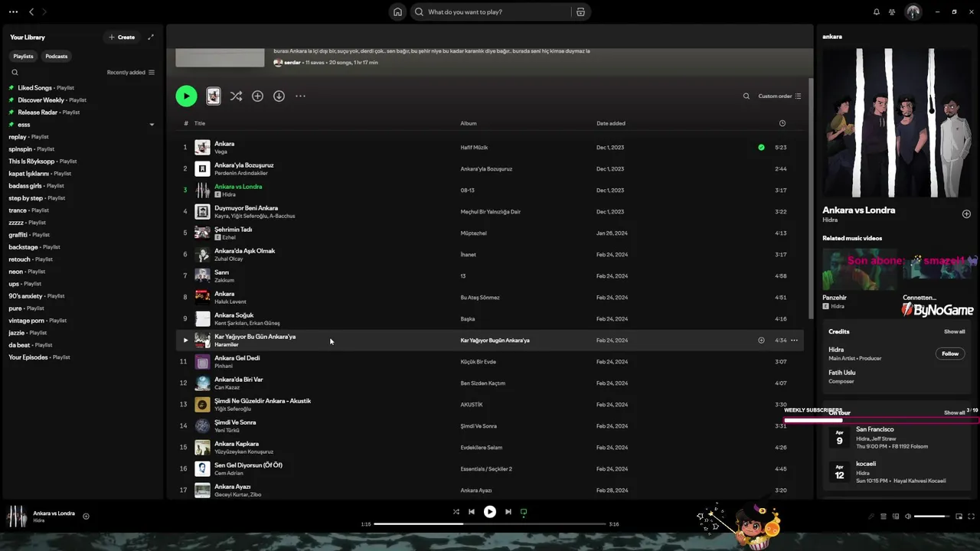
Task: Select the Podcasts filter chip
Action: tap(56, 56)
